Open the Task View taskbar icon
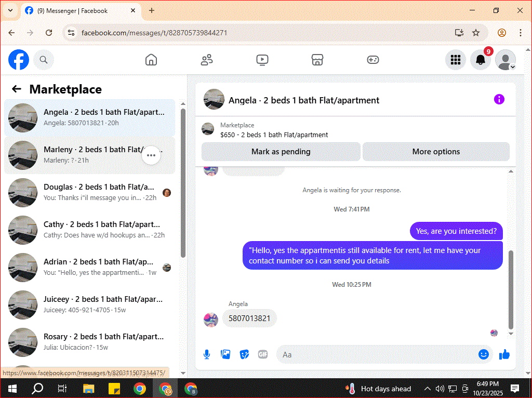Image resolution: width=532 pixels, height=398 pixels. (62, 389)
